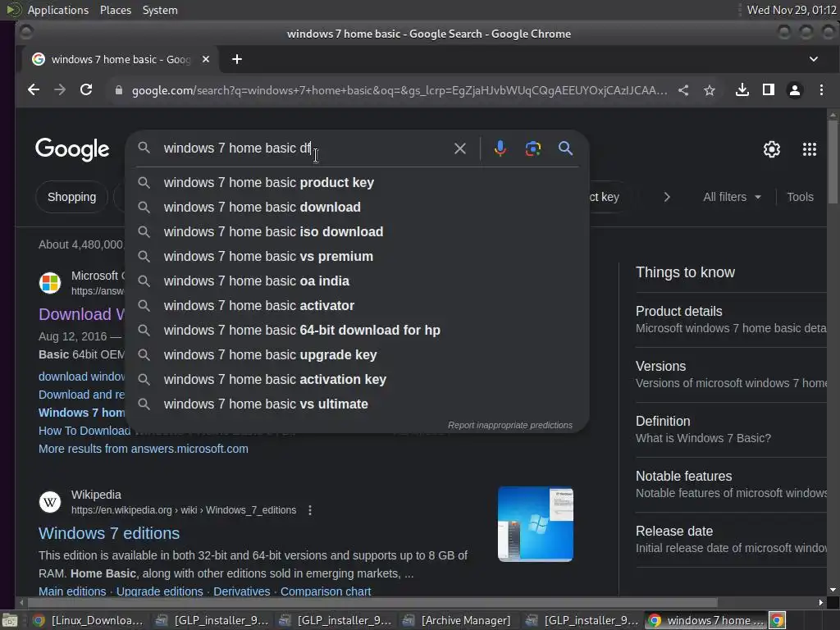Image resolution: width=840 pixels, height=630 pixels.
Task: Open the Chrome profile avatar
Action: (x=795, y=90)
